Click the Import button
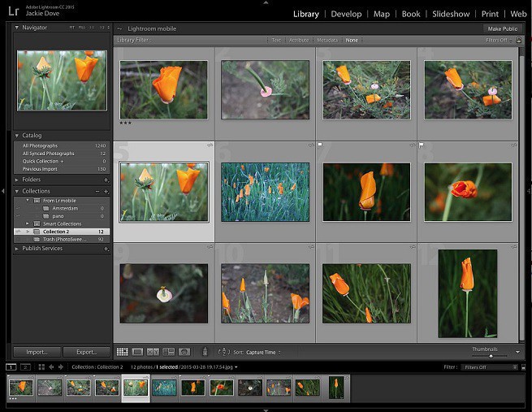 (37, 352)
